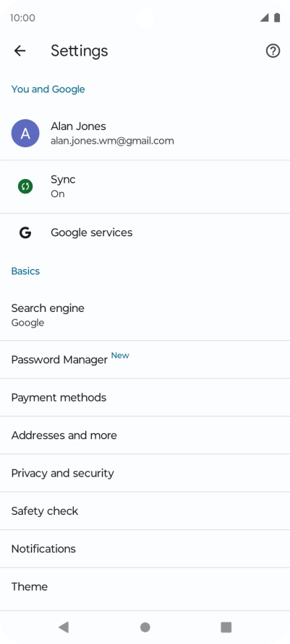
Task: Tap Android back navigation triangle
Action: (64, 627)
